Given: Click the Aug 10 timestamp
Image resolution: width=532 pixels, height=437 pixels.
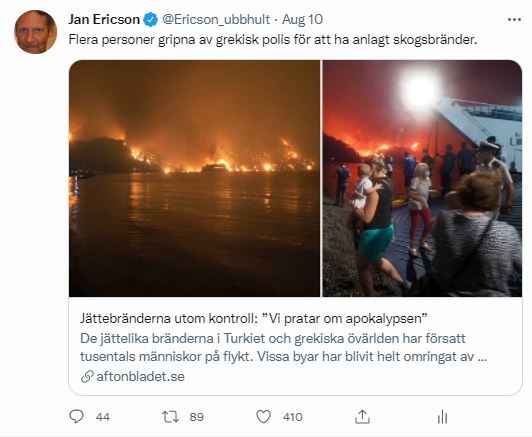Looking at the screenshot, I should 302,20.
